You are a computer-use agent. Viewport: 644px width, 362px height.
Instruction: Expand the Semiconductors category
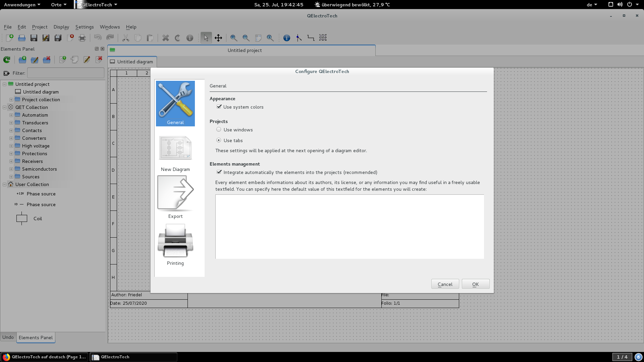11,169
